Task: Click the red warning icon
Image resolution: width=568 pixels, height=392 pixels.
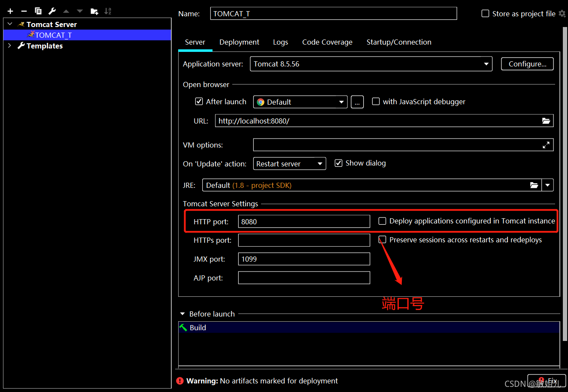Action: (180, 381)
